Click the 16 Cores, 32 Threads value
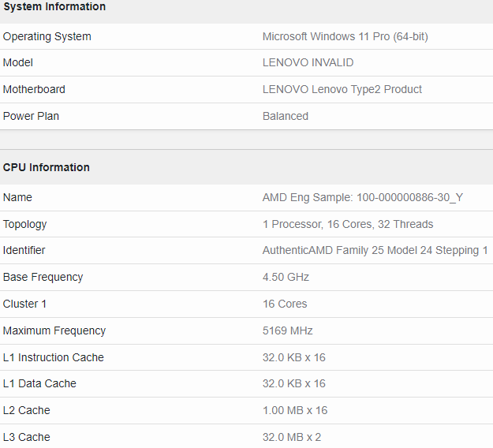493x448 pixels. (347, 224)
